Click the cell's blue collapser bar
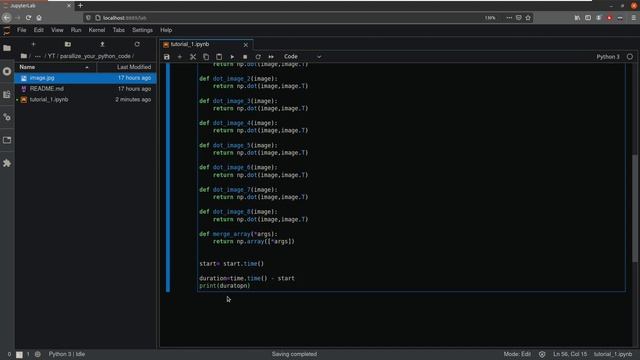Viewport: 640px width, 360px height. 168,178
